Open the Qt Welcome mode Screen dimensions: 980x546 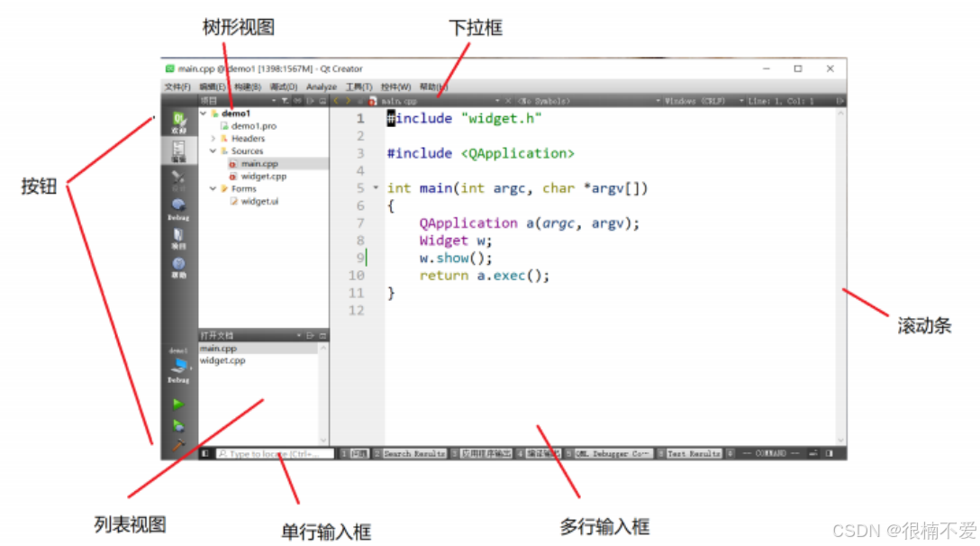(178, 123)
